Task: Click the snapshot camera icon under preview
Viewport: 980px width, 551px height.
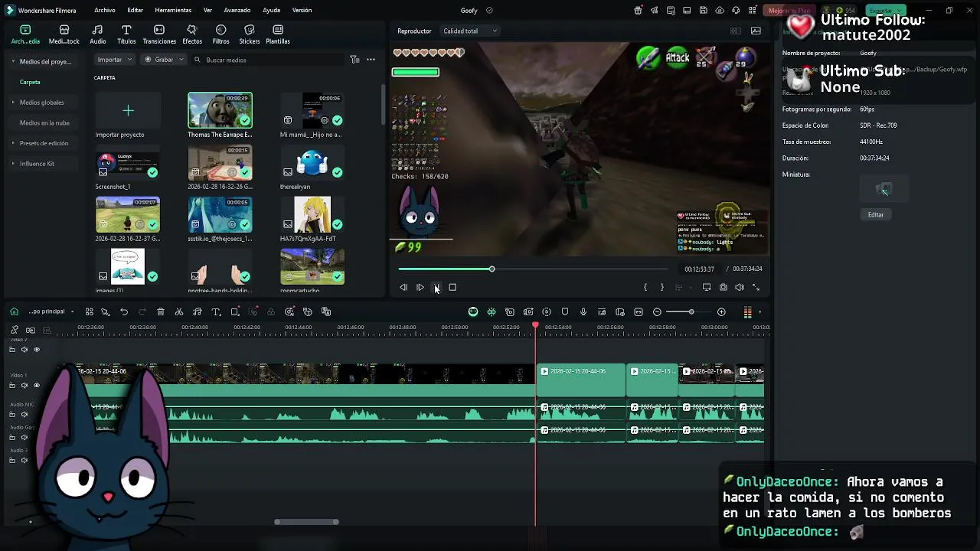Action: pyautogui.click(x=723, y=287)
